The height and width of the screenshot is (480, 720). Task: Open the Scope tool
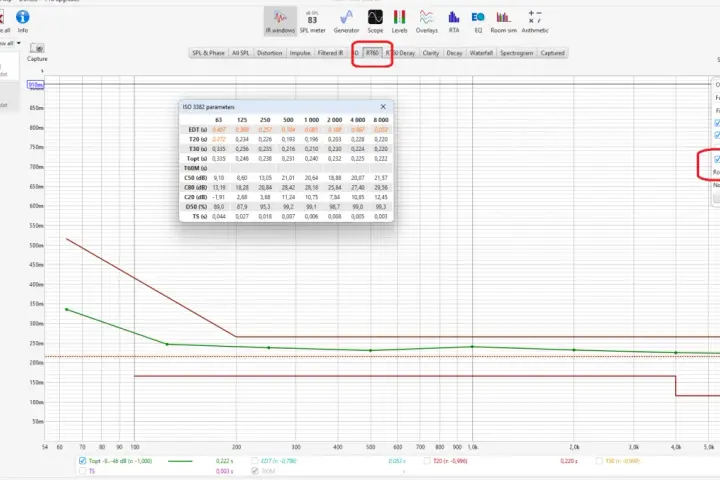tap(375, 21)
